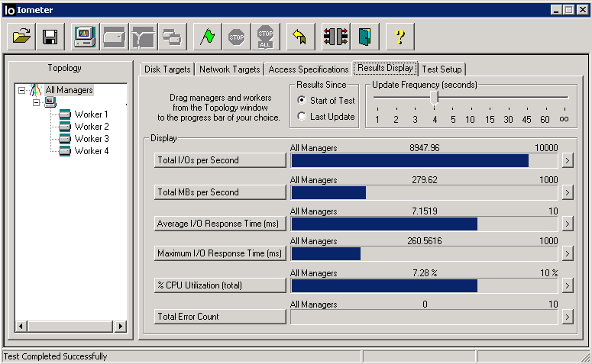Click the 279.62 MBs value
The height and width of the screenshot is (364, 592).
tap(425, 180)
